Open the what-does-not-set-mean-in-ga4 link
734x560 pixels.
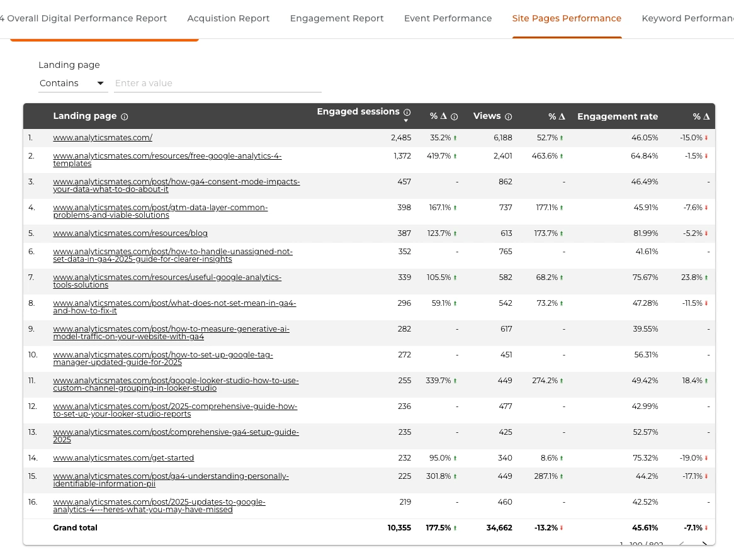(x=174, y=306)
